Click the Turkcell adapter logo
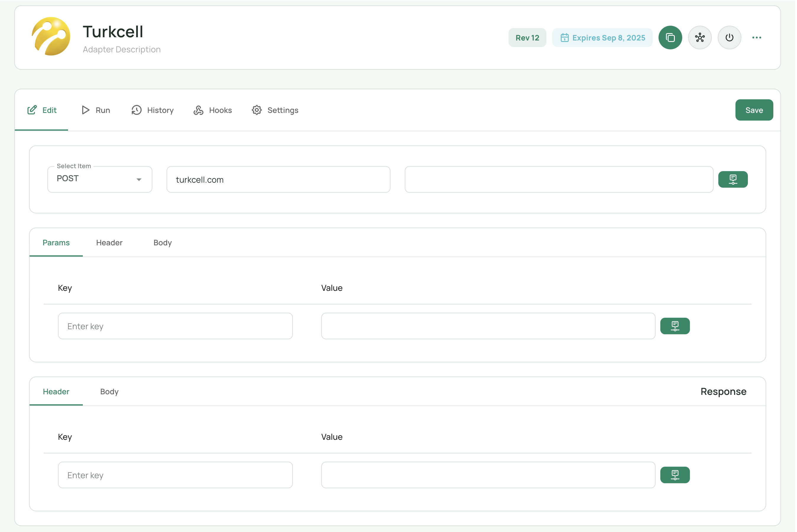 (x=51, y=37)
